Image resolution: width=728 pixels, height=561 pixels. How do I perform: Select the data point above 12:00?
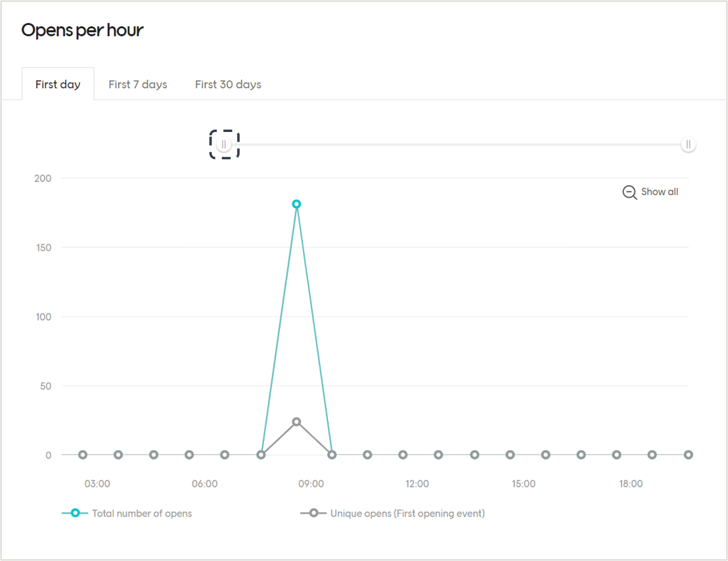click(x=402, y=454)
